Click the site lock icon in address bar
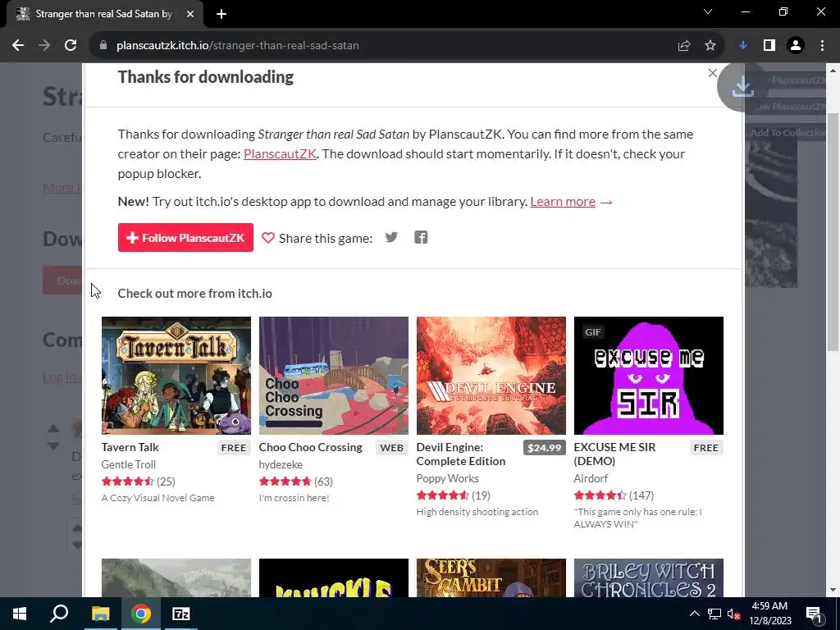840x630 pixels. click(103, 46)
